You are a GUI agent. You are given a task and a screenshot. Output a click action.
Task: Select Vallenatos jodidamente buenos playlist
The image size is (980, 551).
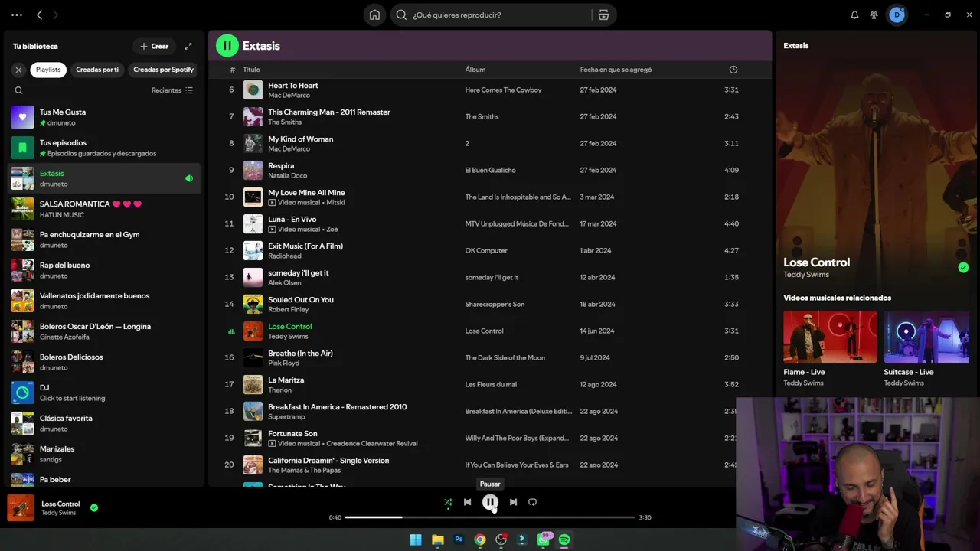coord(104,301)
